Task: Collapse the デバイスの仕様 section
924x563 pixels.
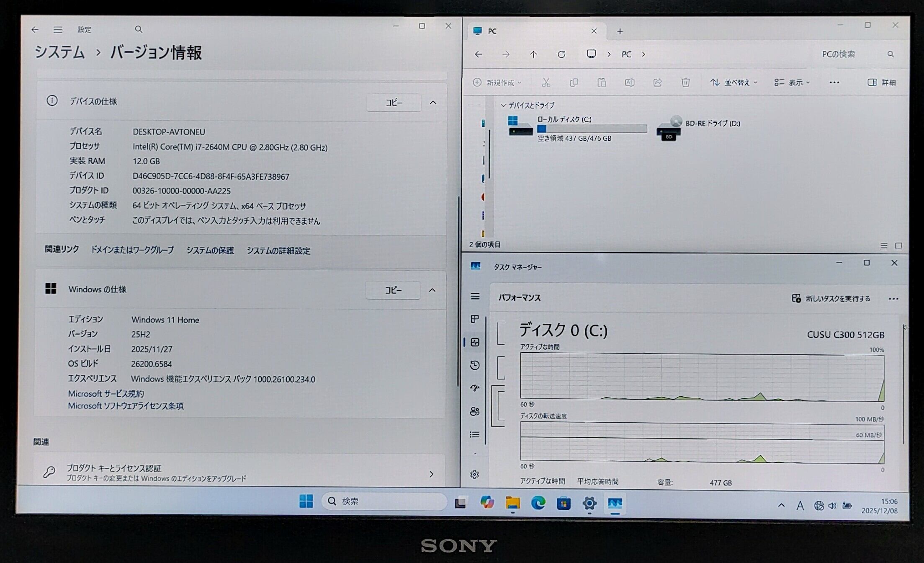Action: 433,103
